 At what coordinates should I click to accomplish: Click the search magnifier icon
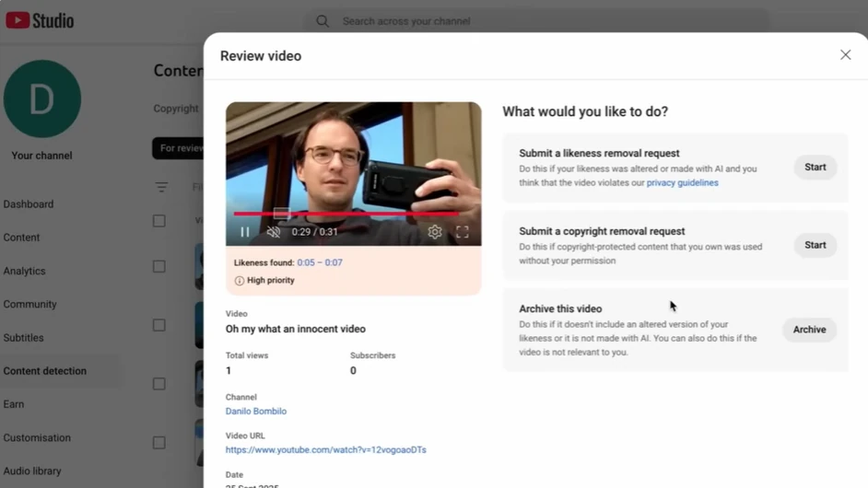(323, 21)
